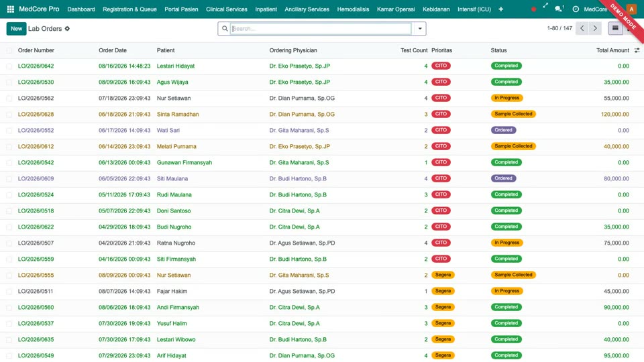Screen dimensions: 644x362
Task: Check the box for LO/2026/0628
Action: [x=9, y=115]
